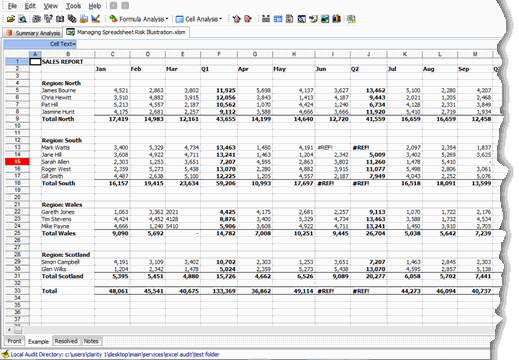Viewport: 519px width, 360px height.
Task: Click the gray forward navigation arrow
Action: click(x=125, y=6)
